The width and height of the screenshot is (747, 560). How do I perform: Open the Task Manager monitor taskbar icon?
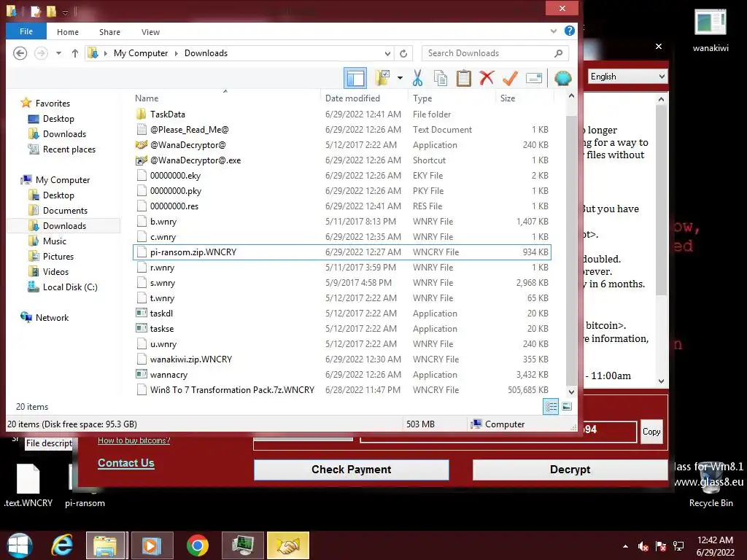click(x=242, y=545)
